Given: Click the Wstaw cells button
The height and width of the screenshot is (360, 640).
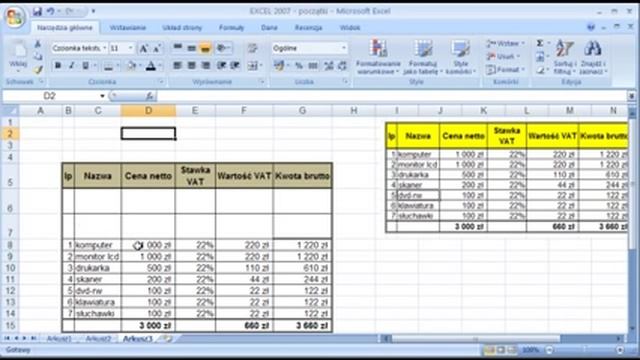Looking at the screenshot, I should pos(505,44).
